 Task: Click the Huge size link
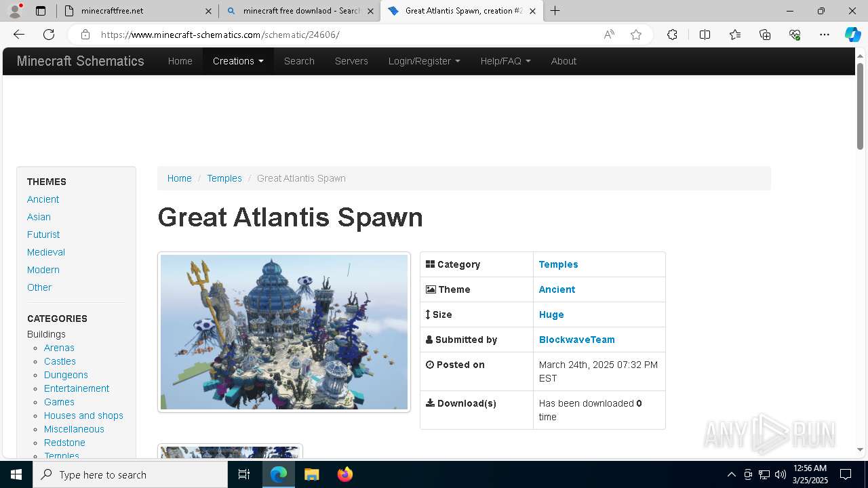pos(551,314)
